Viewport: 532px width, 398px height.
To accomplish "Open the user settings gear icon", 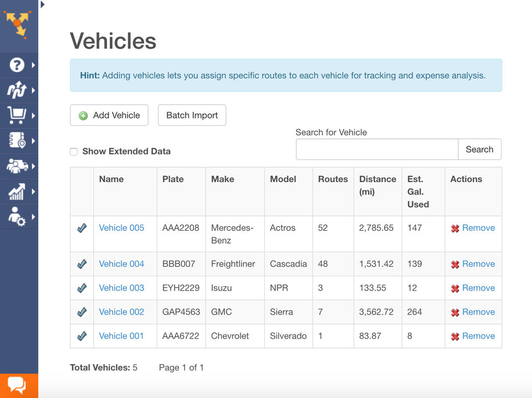I will point(17,216).
